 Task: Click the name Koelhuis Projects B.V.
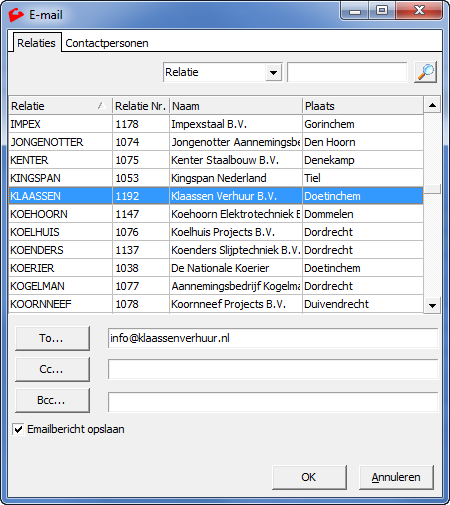(223, 232)
